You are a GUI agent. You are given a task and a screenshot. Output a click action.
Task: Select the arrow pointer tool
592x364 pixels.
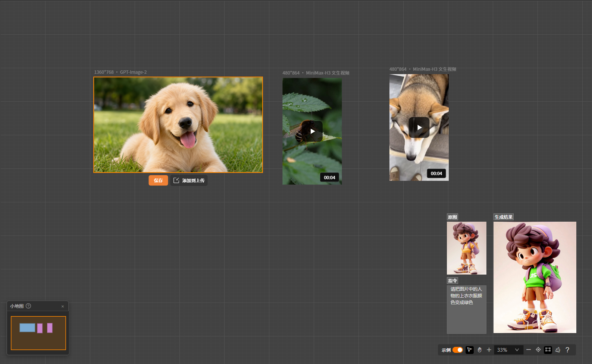pos(470,350)
